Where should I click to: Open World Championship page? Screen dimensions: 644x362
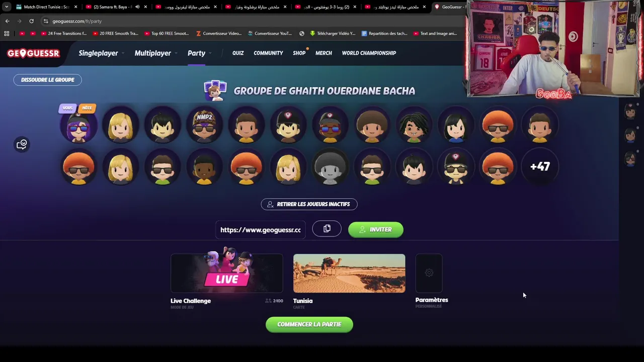click(x=369, y=53)
